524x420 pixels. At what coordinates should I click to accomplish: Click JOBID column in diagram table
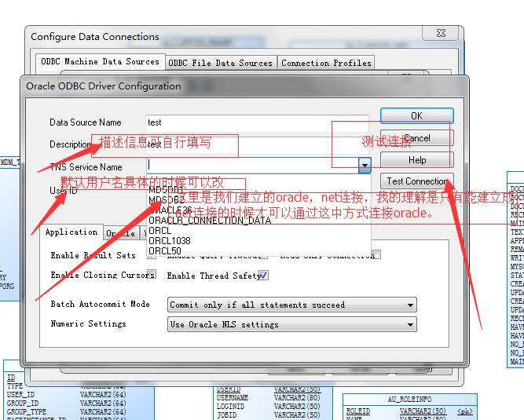tap(226, 415)
